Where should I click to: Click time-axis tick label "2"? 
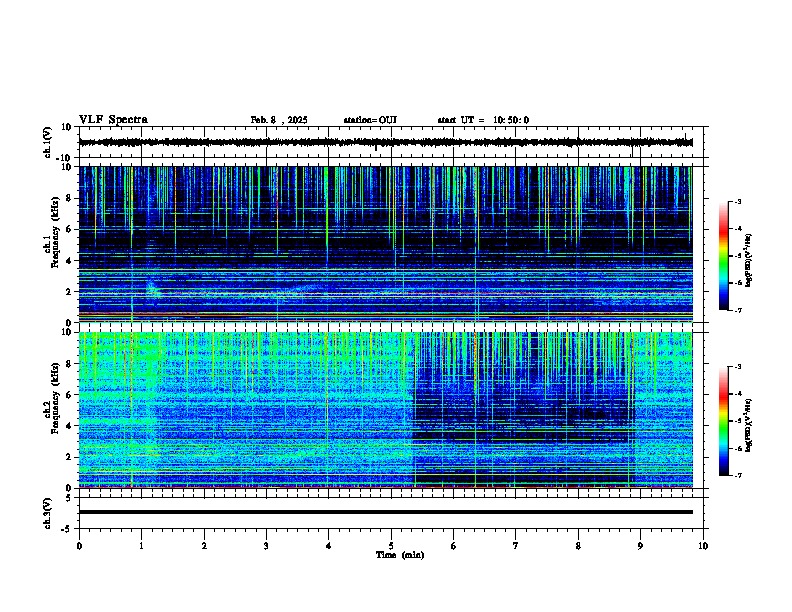[x=204, y=546]
